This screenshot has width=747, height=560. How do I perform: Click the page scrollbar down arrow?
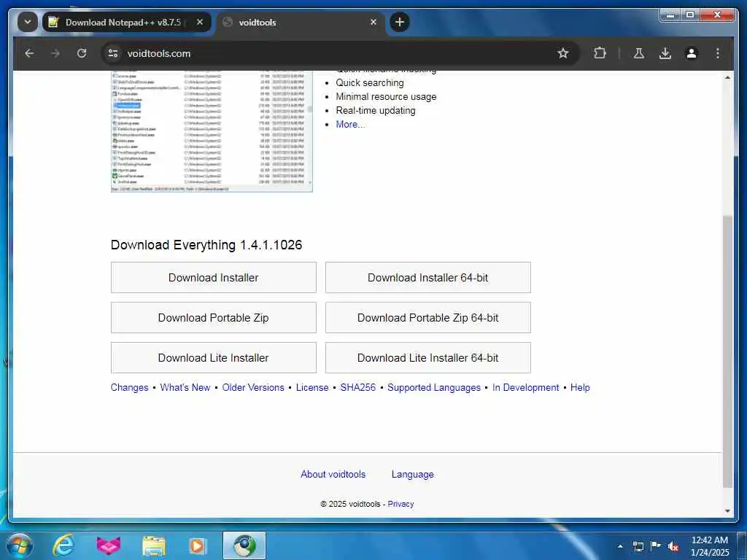[727, 511]
